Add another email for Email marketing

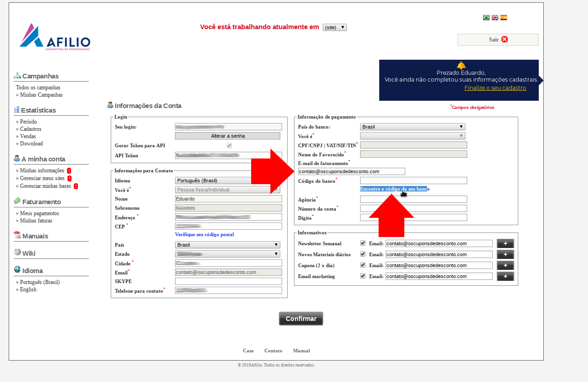click(505, 276)
